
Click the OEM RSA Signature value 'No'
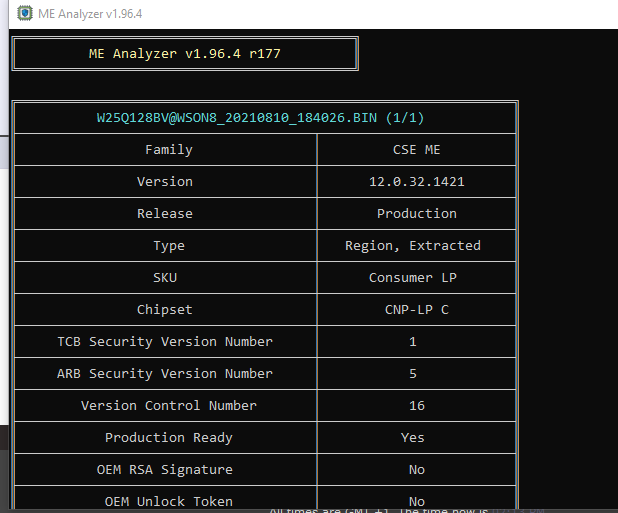[x=417, y=470]
